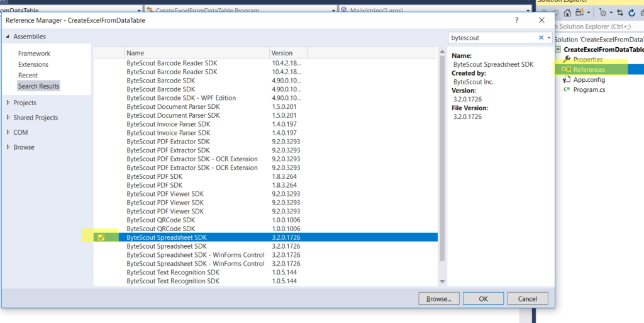Click the ByteScout Inc. creator text

(x=474, y=82)
